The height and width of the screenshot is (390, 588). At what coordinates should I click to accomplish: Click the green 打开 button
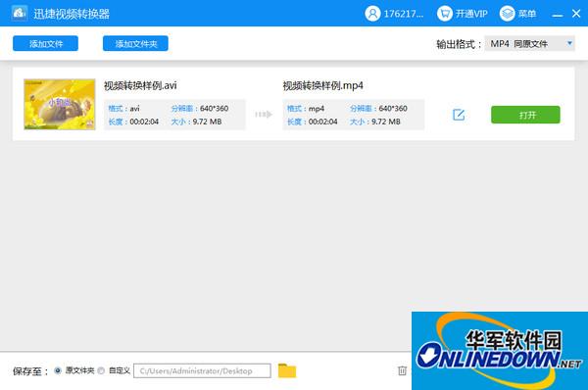(525, 115)
